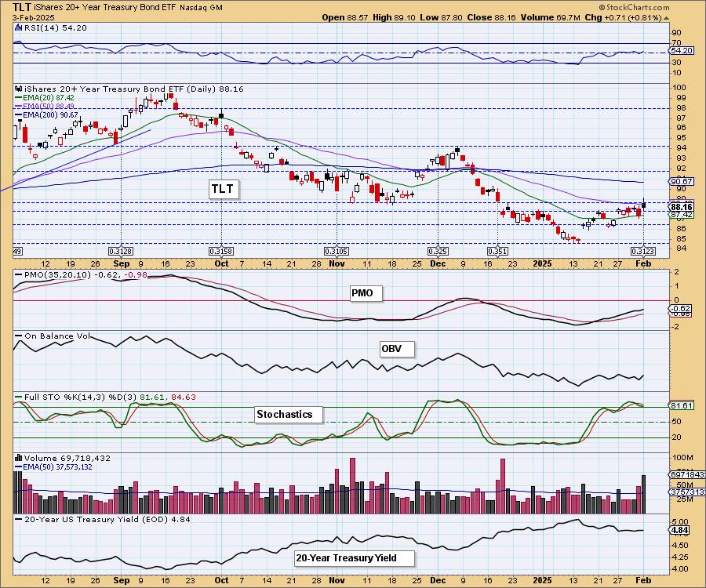Select the OBV annotation box
Viewport: 706px width, 588px height.
click(397, 349)
